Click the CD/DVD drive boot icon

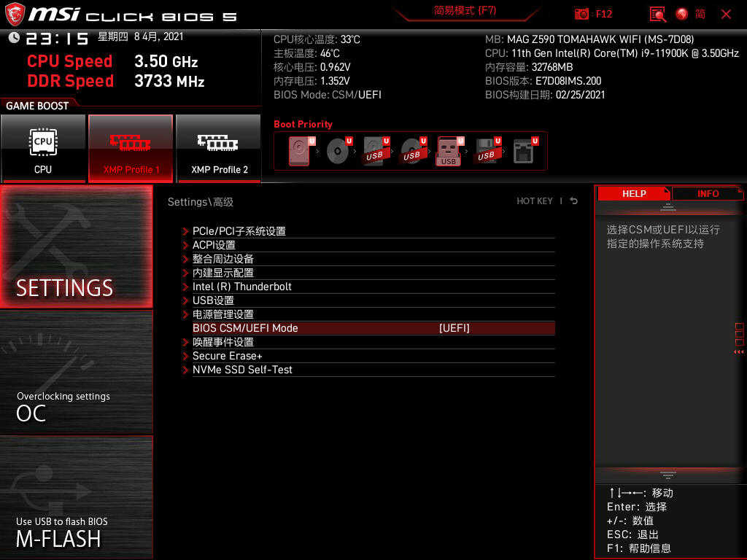click(337, 149)
